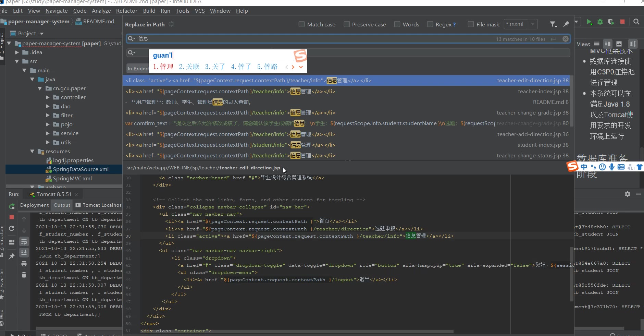Rerun Tomcat with the green rerun icon

(x=12, y=206)
